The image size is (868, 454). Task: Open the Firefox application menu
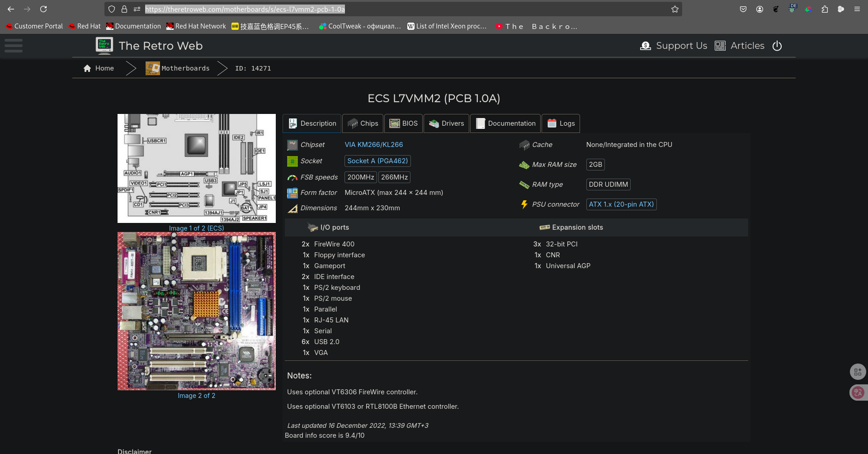[857, 9]
